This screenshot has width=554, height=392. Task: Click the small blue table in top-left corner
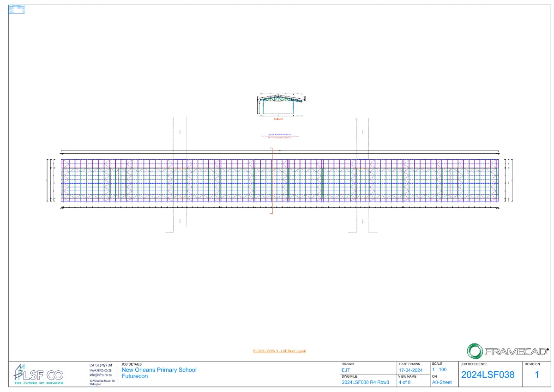coord(17,9)
